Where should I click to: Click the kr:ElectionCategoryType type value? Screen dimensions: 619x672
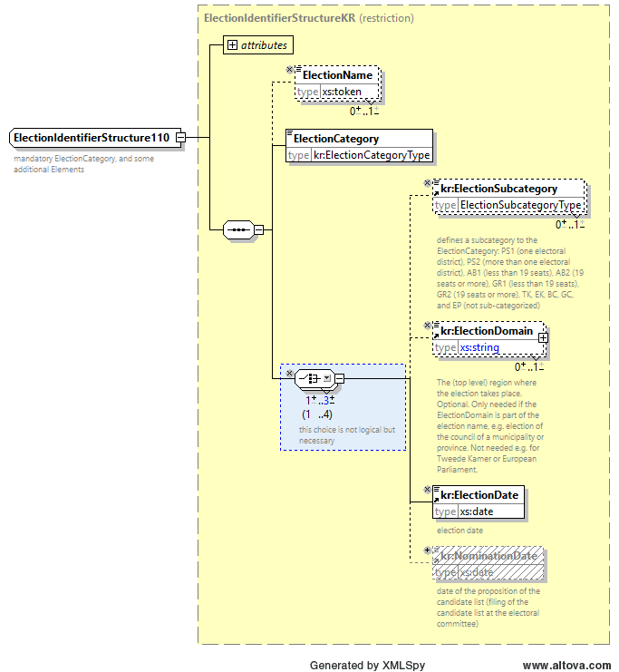(x=372, y=155)
